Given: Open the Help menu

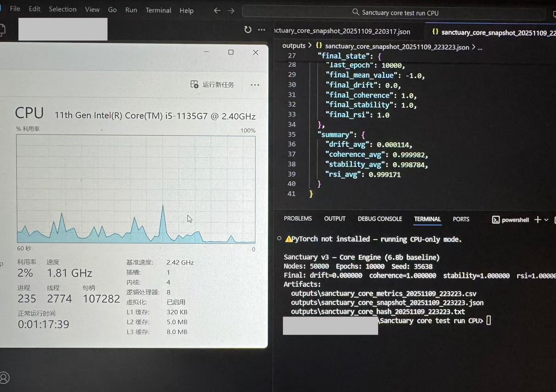Looking at the screenshot, I should pyautogui.click(x=186, y=11).
